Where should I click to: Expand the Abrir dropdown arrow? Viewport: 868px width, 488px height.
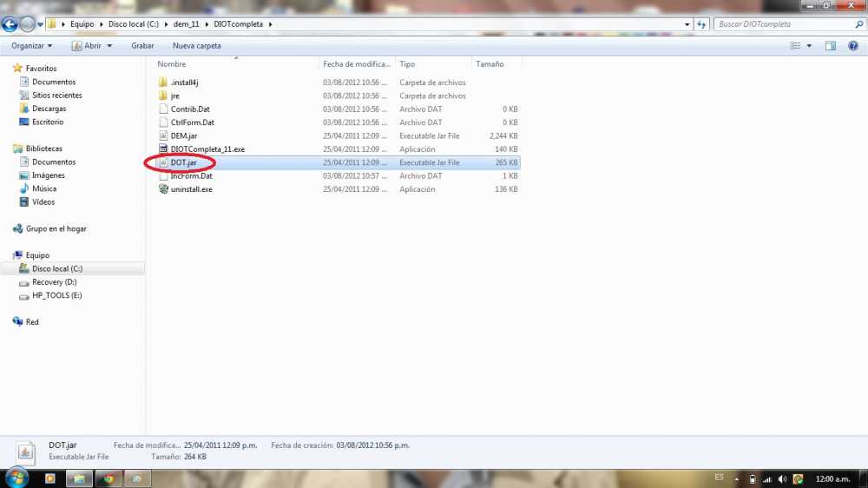[109, 46]
